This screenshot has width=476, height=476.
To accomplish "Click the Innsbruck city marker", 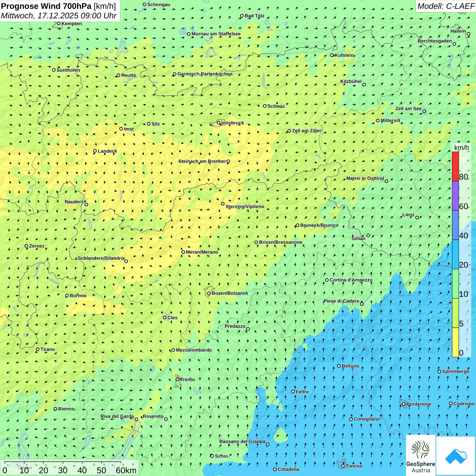I will [219, 123].
